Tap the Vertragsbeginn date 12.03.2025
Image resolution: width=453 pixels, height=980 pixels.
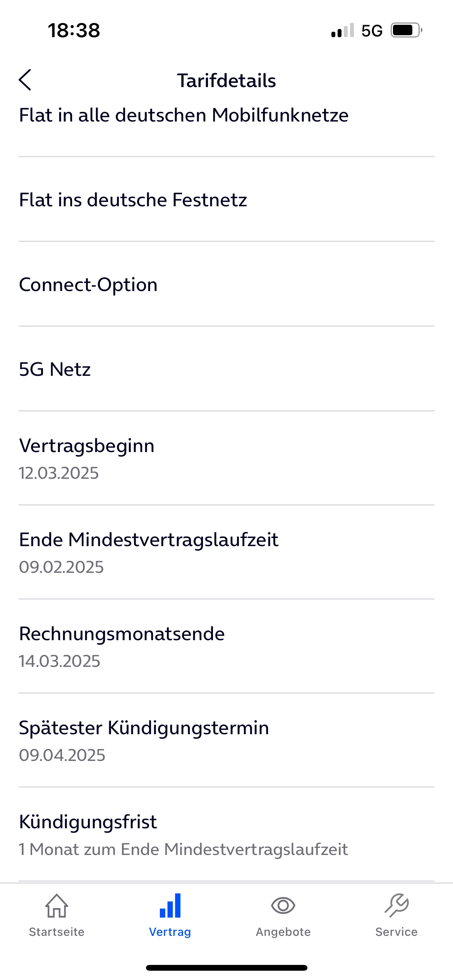59,473
